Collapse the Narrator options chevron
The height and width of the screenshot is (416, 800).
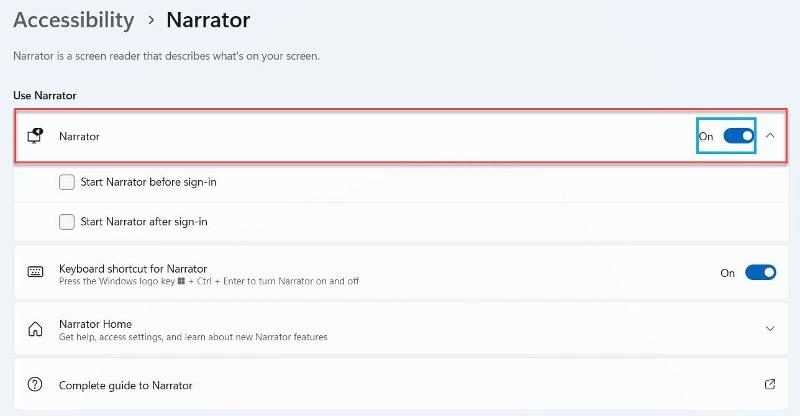(x=770, y=136)
